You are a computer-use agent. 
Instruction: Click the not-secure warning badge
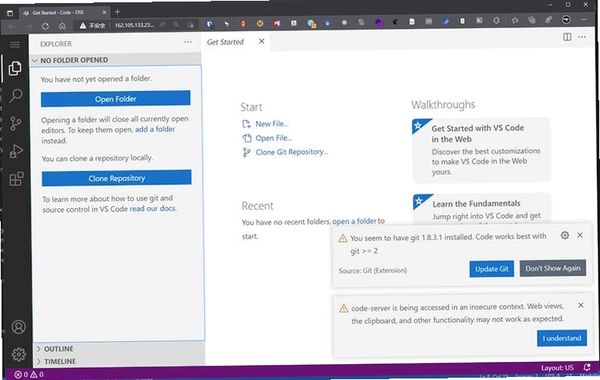pos(92,26)
